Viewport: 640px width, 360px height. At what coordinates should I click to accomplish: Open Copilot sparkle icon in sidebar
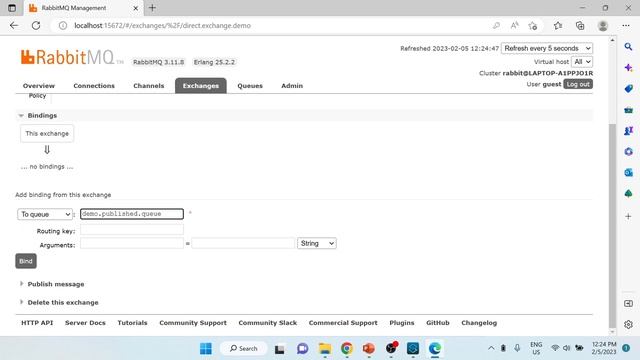pos(628,67)
